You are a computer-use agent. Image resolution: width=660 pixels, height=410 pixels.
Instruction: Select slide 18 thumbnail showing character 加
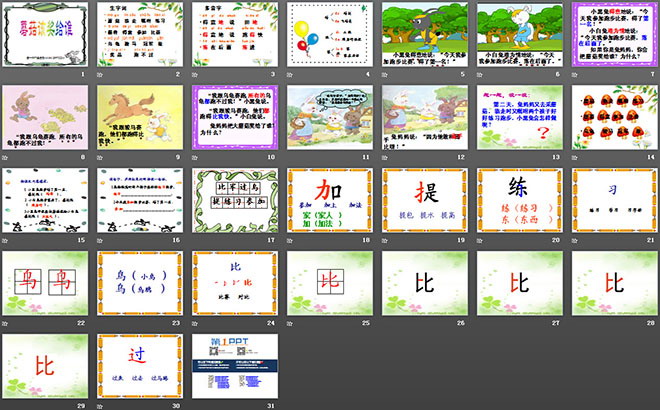click(330, 200)
